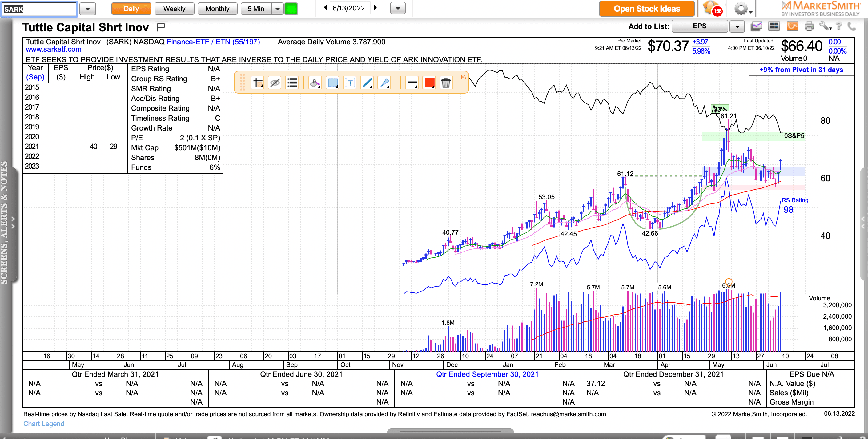This screenshot has height=439, width=868.
Task: Open Add to List dropdown arrow
Action: (737, 26)
